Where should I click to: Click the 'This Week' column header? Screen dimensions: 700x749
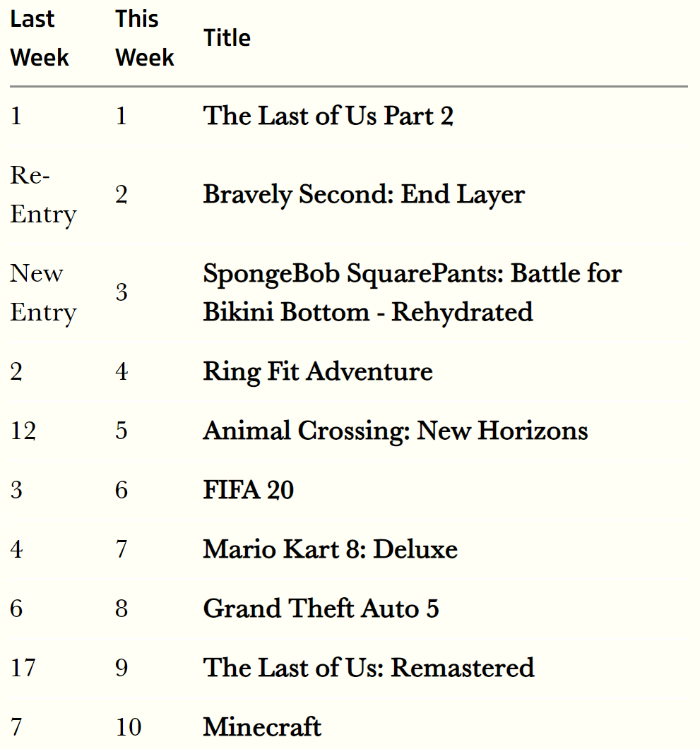(x=145, y=38)
